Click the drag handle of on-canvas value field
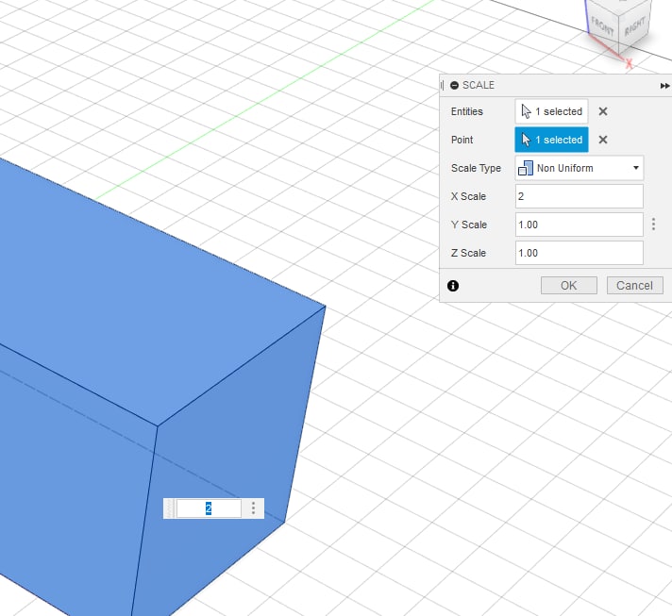This screenshot has width=672, height=616. (170, 508)
